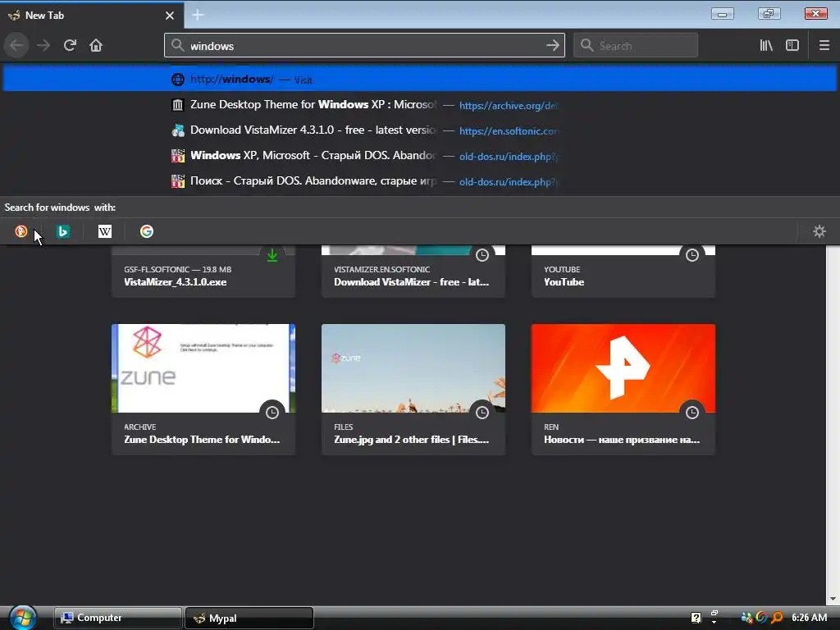Open Download VistaMizer softonic suggestion
Screen dimensions: 840x630
[x=420, y=130]
